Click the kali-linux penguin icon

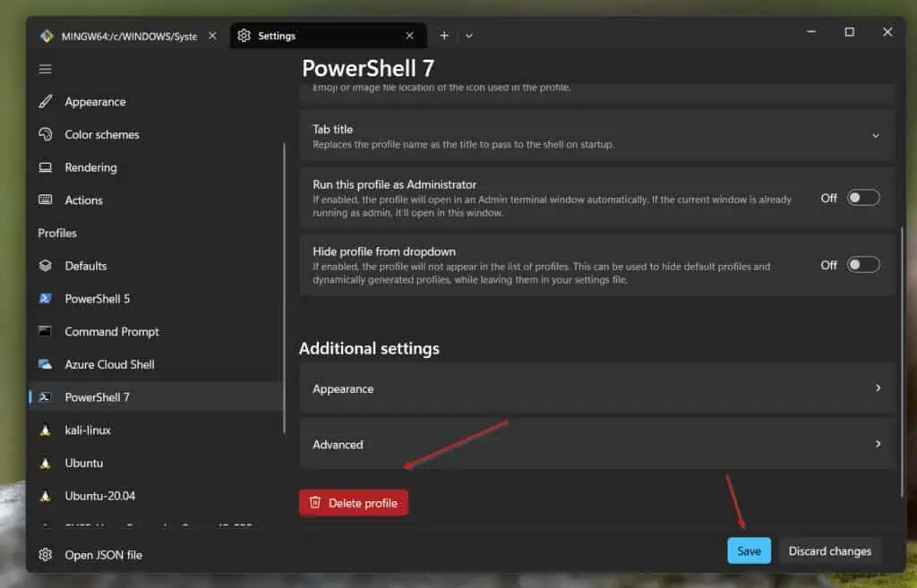[45, 430]
